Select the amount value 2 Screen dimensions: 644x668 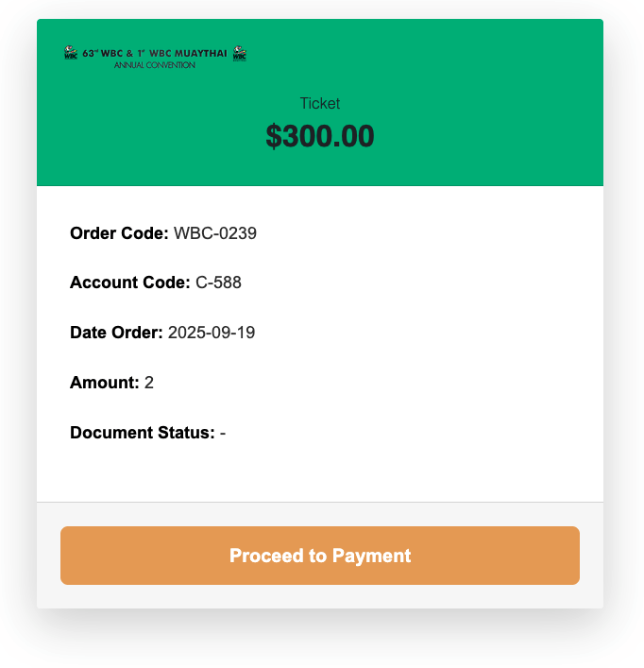click(148, 383)
